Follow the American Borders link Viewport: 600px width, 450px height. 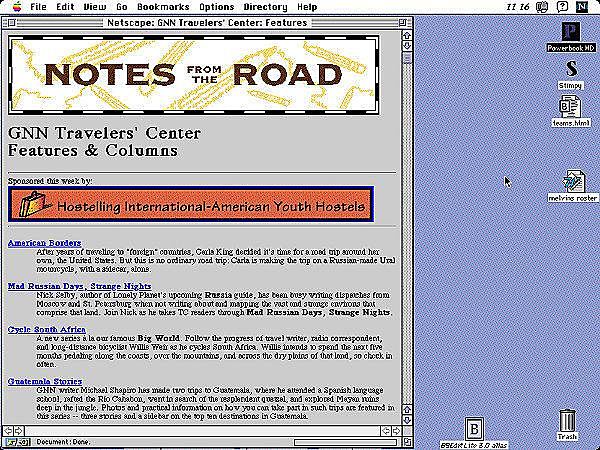pos(44,243)
